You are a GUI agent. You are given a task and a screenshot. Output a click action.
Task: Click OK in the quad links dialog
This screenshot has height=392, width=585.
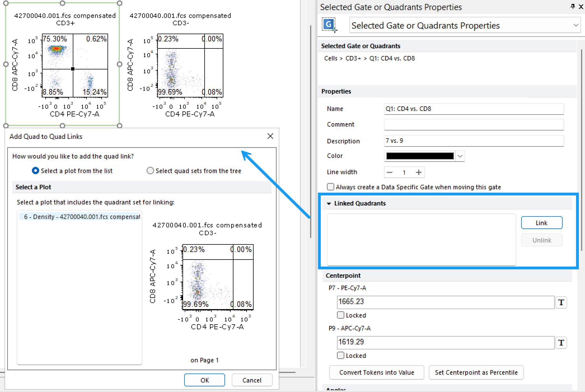204,380
